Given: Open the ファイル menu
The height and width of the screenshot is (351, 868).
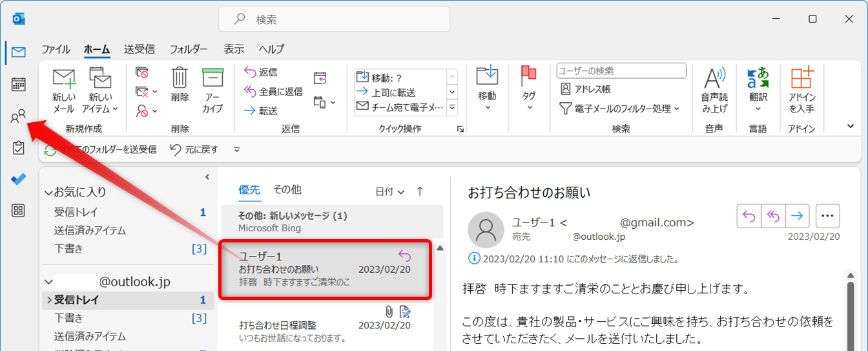Looking at the screenshot, I should (x=56, y=49).
